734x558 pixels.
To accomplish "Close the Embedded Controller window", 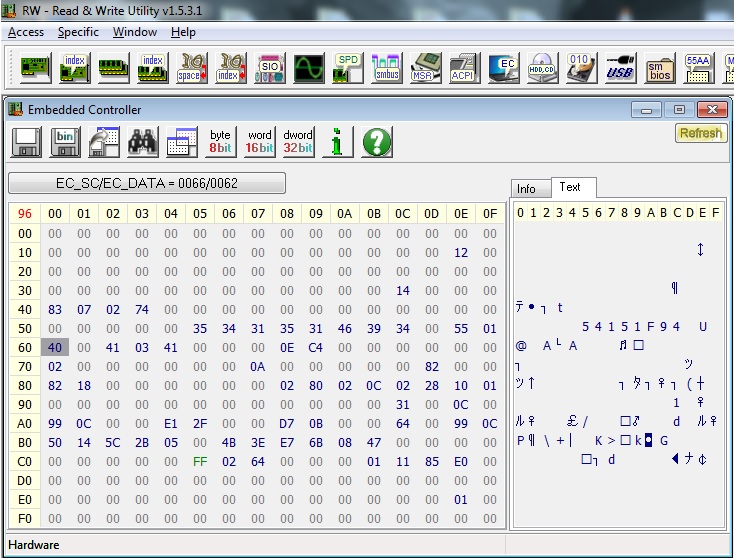I will click(x=712, y=110).
